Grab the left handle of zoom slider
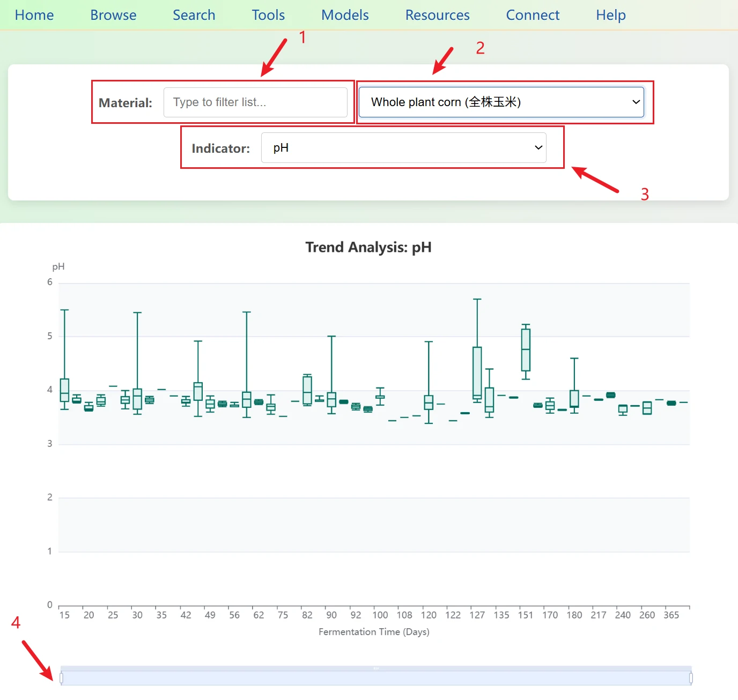738x700 pixels. [61, 678]
